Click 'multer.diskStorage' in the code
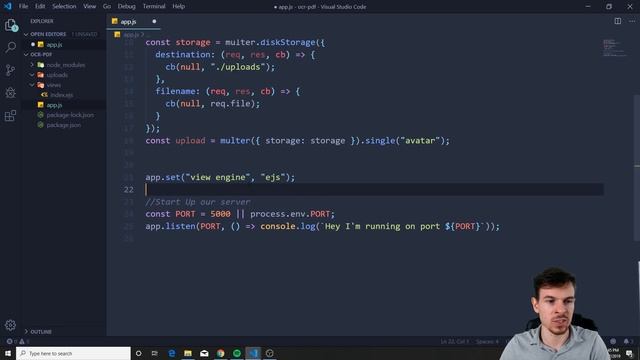The image size is (640, 360). [x=270, y=42]
